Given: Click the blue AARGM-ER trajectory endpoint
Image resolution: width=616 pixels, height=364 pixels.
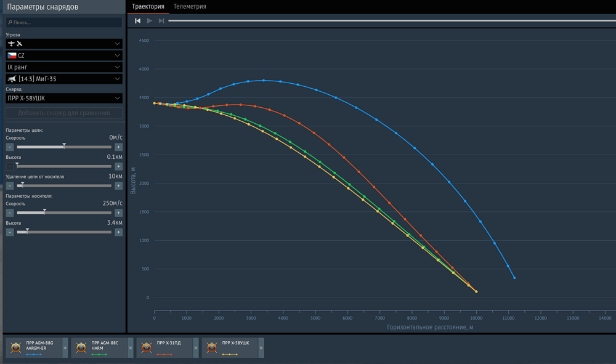Looking at the screenshot, I should (x=514, y=278).
